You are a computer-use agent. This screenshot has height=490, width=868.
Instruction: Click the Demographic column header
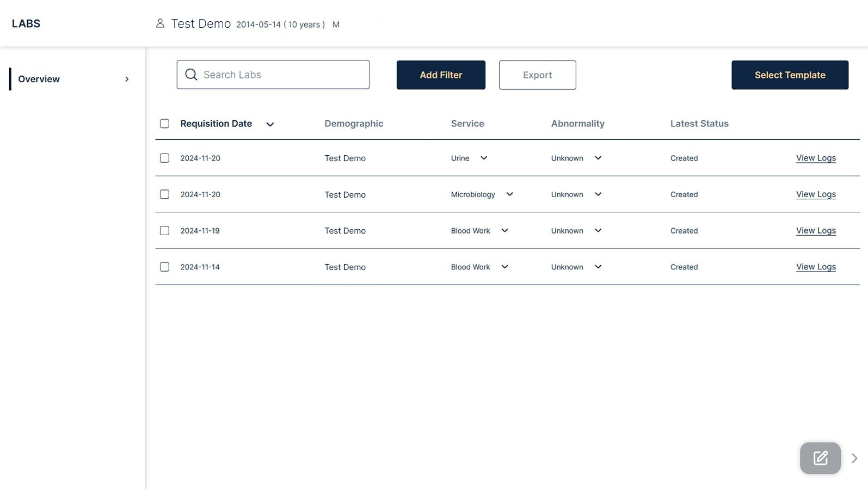coord(354,124)
